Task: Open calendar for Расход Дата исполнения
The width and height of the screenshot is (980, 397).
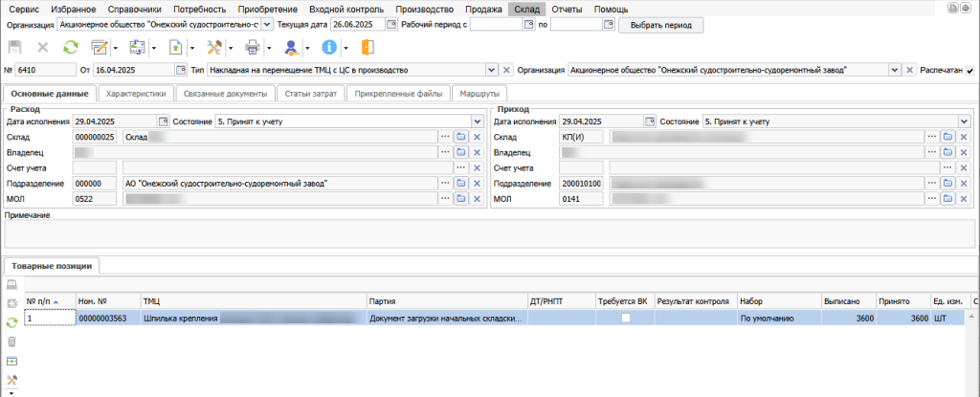Action: (164, 121)
